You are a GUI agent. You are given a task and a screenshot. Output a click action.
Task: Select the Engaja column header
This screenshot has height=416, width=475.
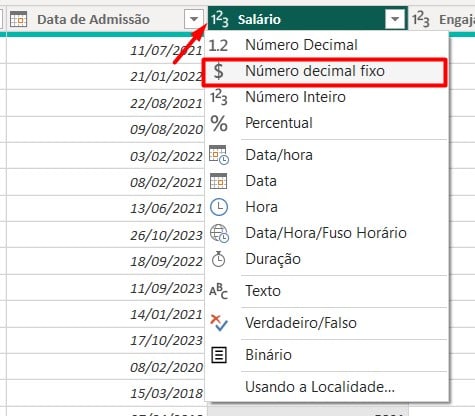[x=442, y=19]
